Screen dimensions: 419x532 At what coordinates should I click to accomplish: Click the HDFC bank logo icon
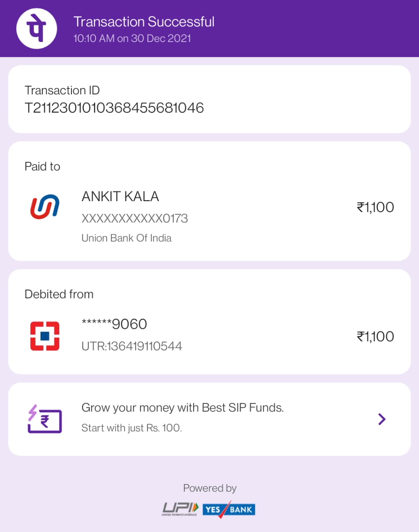pyautogui.click(x=45, y=336)
